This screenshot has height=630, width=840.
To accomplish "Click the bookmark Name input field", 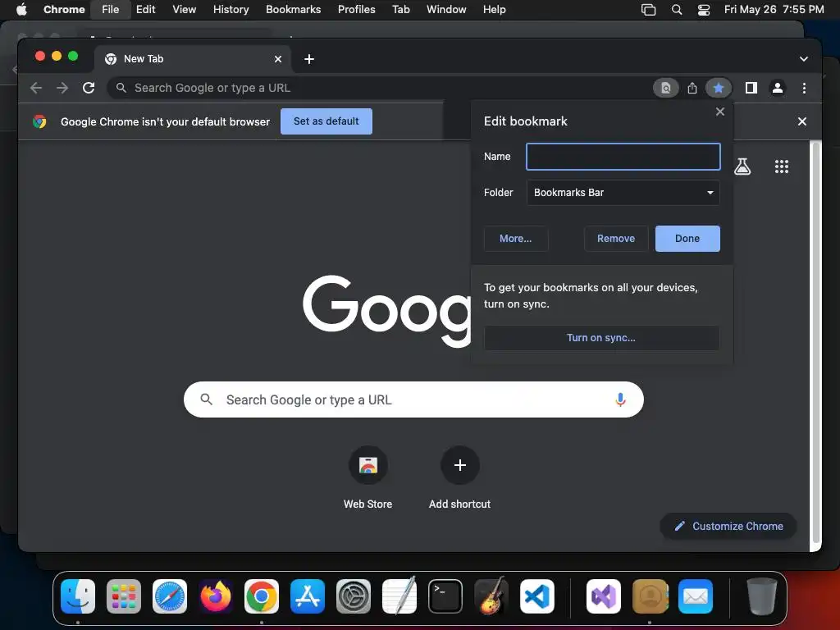I will coord(623,157).
